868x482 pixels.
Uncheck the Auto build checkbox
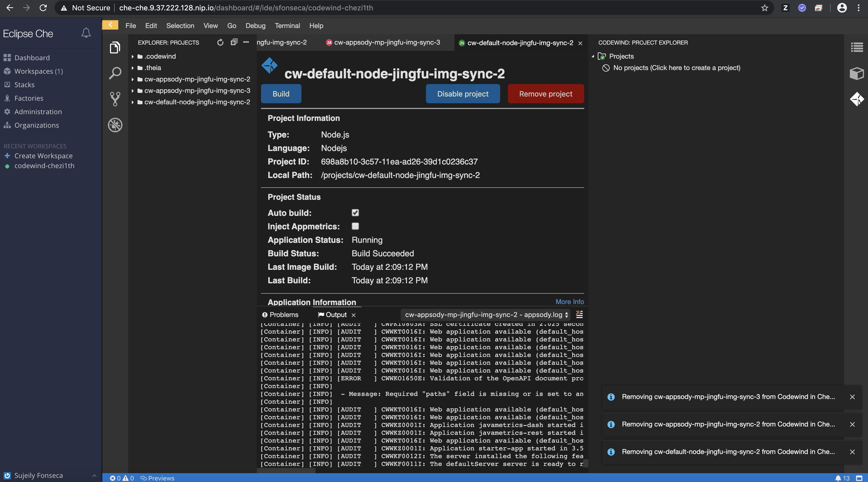pyautogui.click(x=355, y=213)
